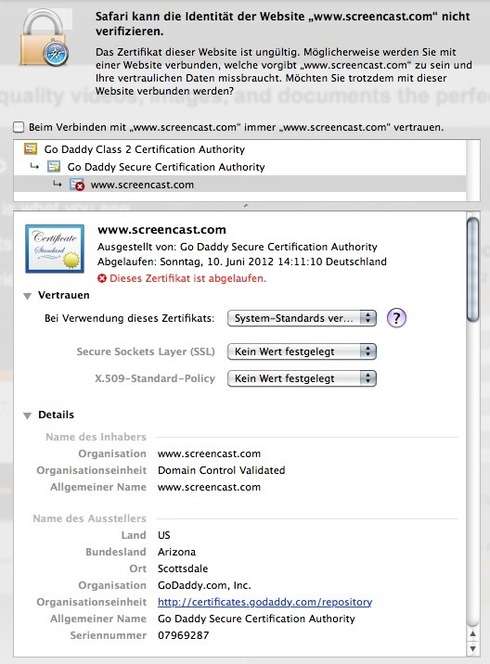
Task: Click the Safari padlock icon
Action: (x=44, y=37)
